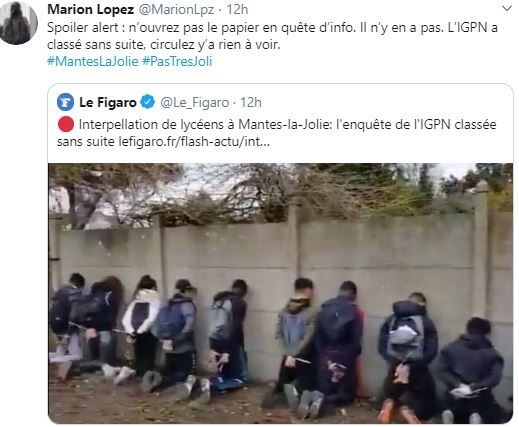Click the Le Figaro logo avatar
The height and width of the screenshot is (427, 519).
pos(65,102)
